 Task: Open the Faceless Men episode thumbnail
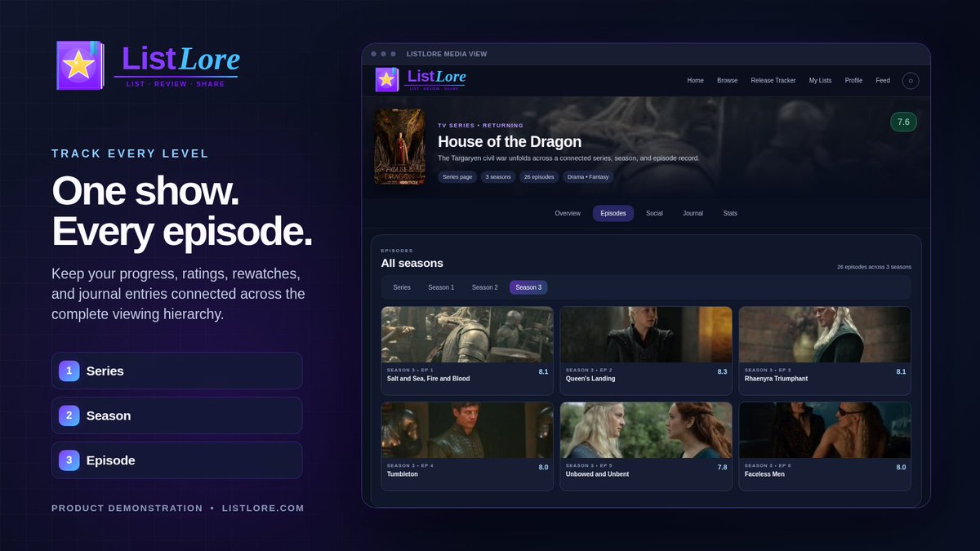click(825, 430)
